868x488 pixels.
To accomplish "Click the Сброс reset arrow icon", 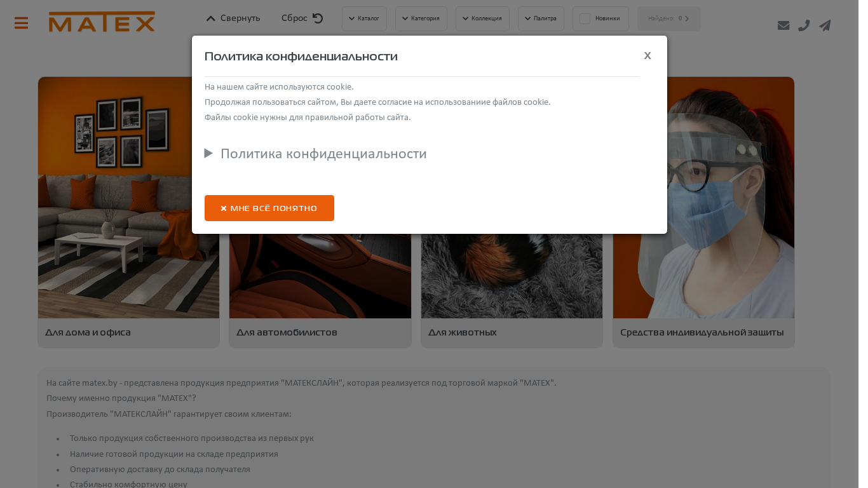I will [x=318, y=18].
